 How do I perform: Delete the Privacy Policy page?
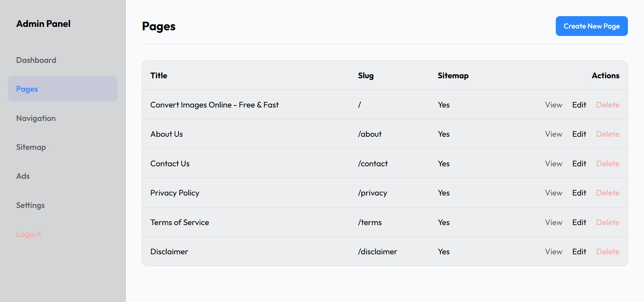tap(607, 193)
